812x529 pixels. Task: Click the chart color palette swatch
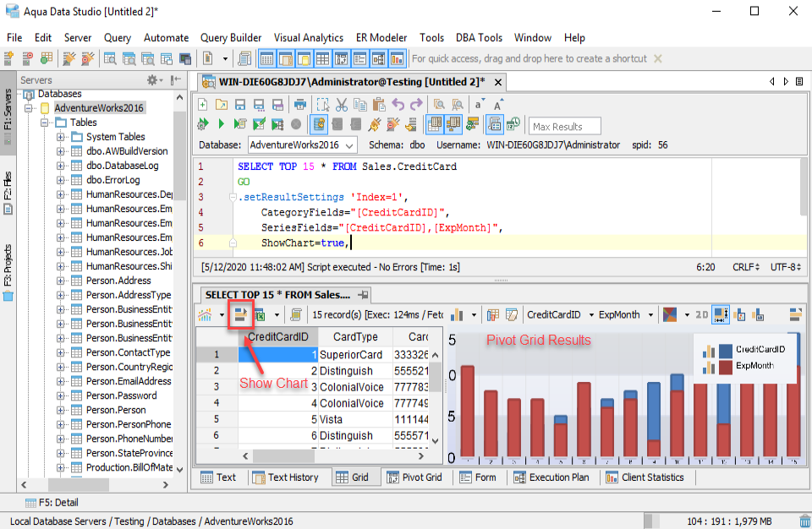tap(670, 314)
